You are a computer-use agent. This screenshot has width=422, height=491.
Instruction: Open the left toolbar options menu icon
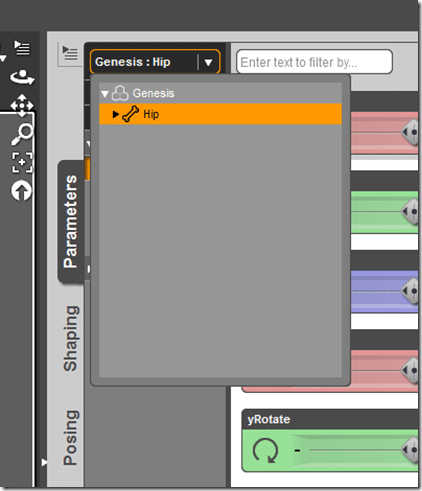coord(22,48)
